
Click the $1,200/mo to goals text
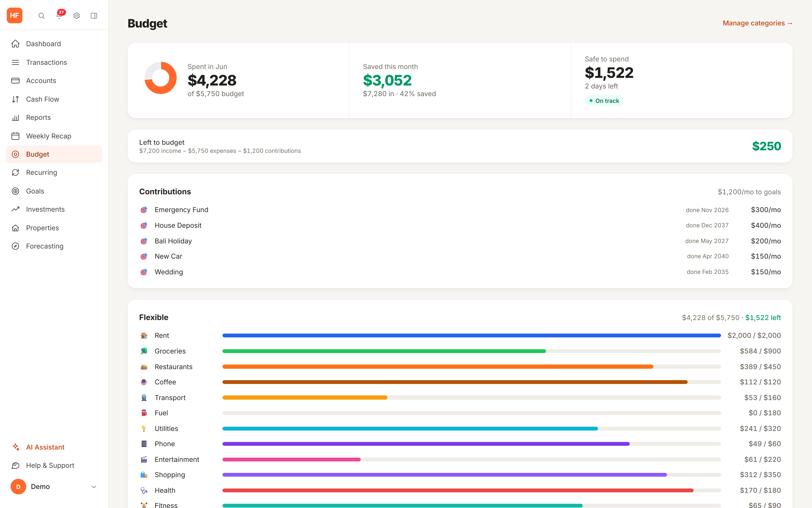(x=749, y=192)
